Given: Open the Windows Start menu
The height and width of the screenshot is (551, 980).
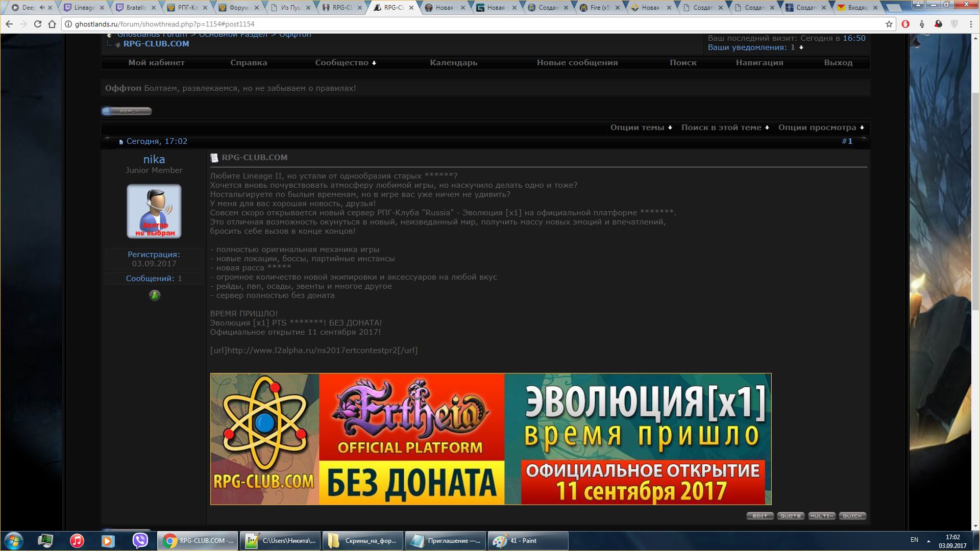Looking at the screenshot, I should pyautogui.click(x=14, y=540).
